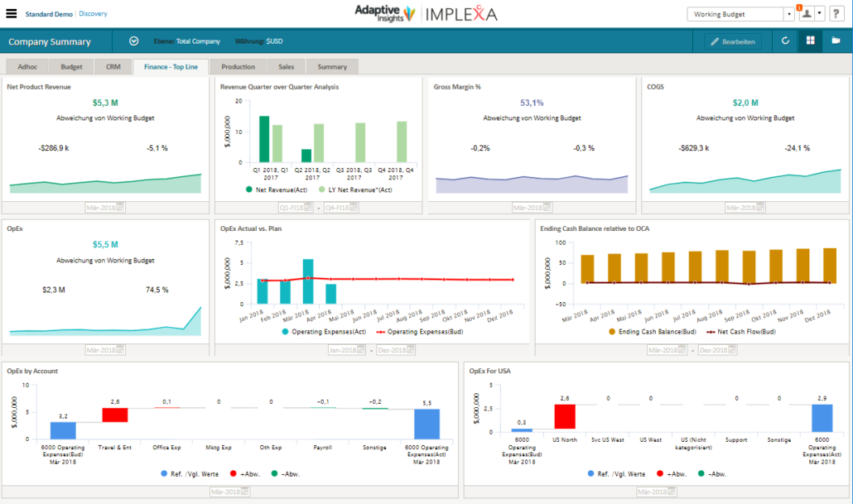The height and width of the screenshot is (504, 853).
Task: Open the help question mark icon
Action: [837, 14]
